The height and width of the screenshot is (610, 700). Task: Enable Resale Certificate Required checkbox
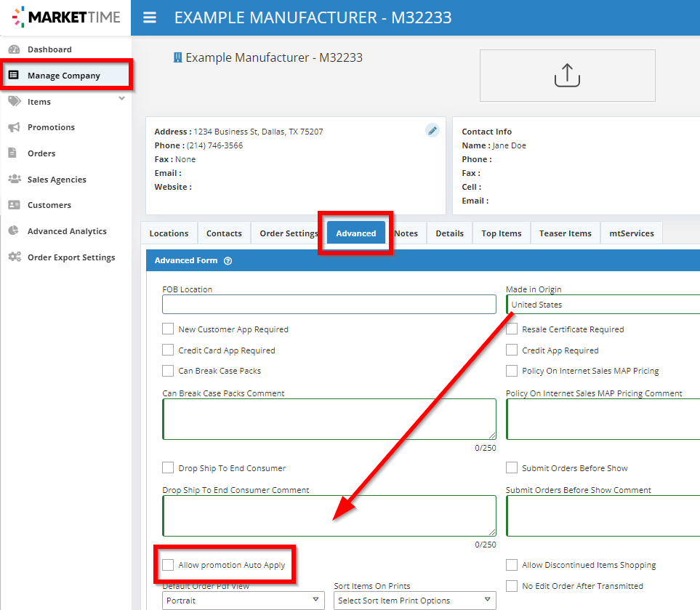[512, 329]
